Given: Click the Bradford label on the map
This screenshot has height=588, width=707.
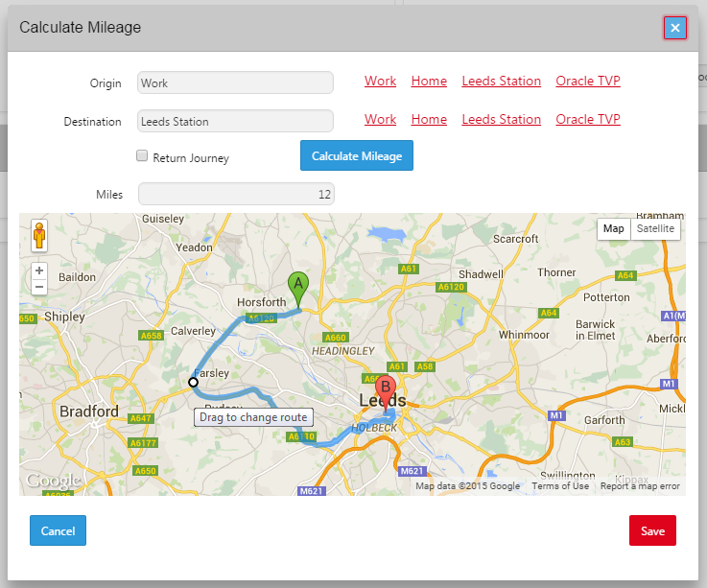Looking at the screenshot, I should click(89, 412).
